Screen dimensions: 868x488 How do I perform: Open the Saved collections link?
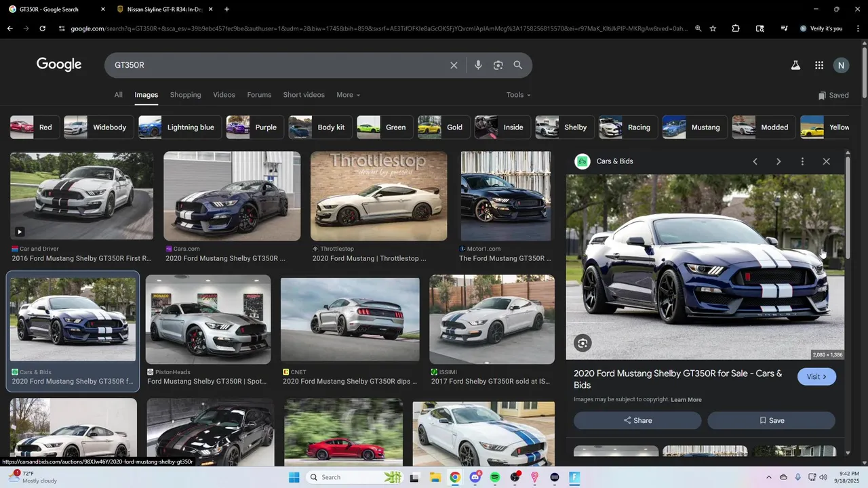pyautogui.click(x=833, y=95)
